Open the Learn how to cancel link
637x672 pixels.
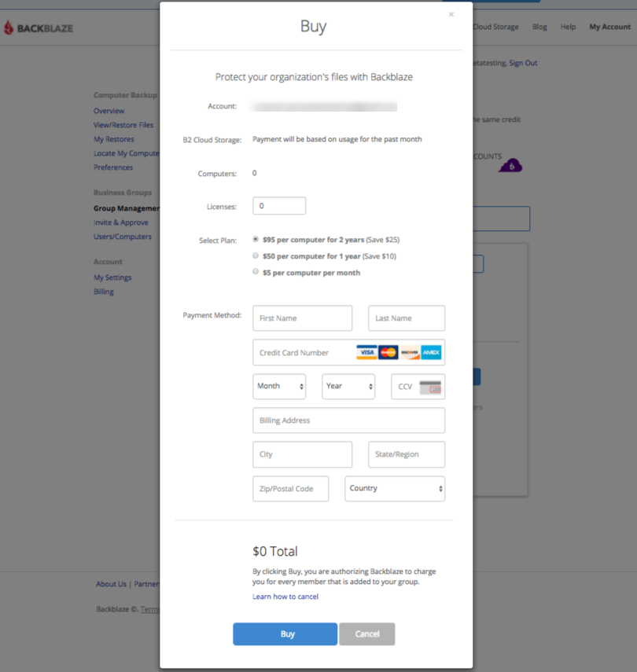coord(285,597)
